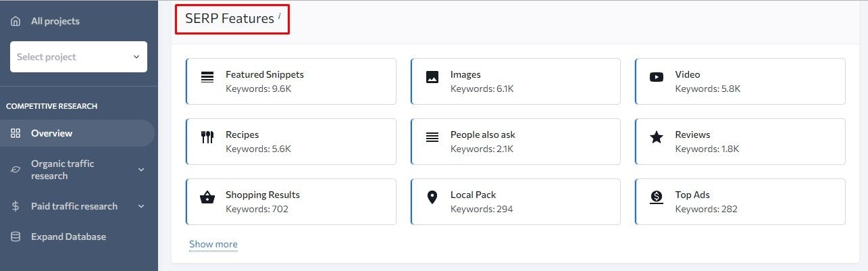Screen dimensions: 868x271
Task: Click the Featured Snippets list icon
Action: 207,77
